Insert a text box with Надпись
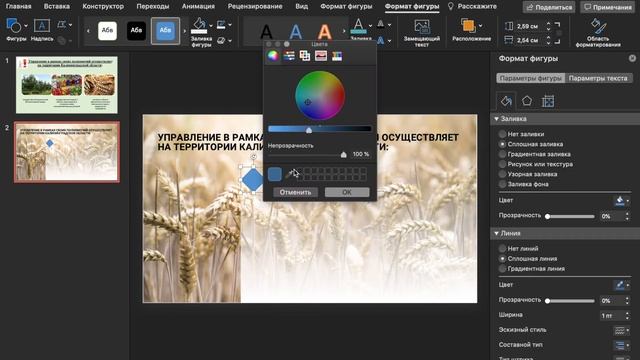The width and height of the screenshot is (640, 360). (42, 30)
